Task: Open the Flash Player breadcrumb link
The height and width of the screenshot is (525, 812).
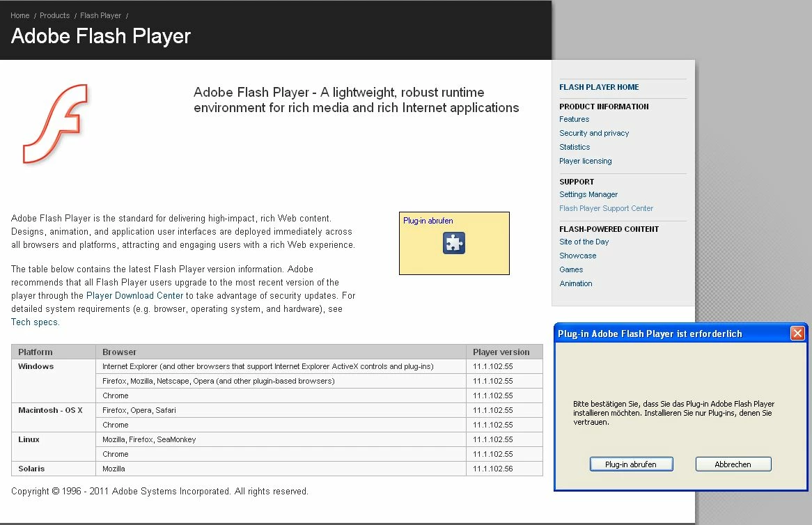Action: (100, 15)
